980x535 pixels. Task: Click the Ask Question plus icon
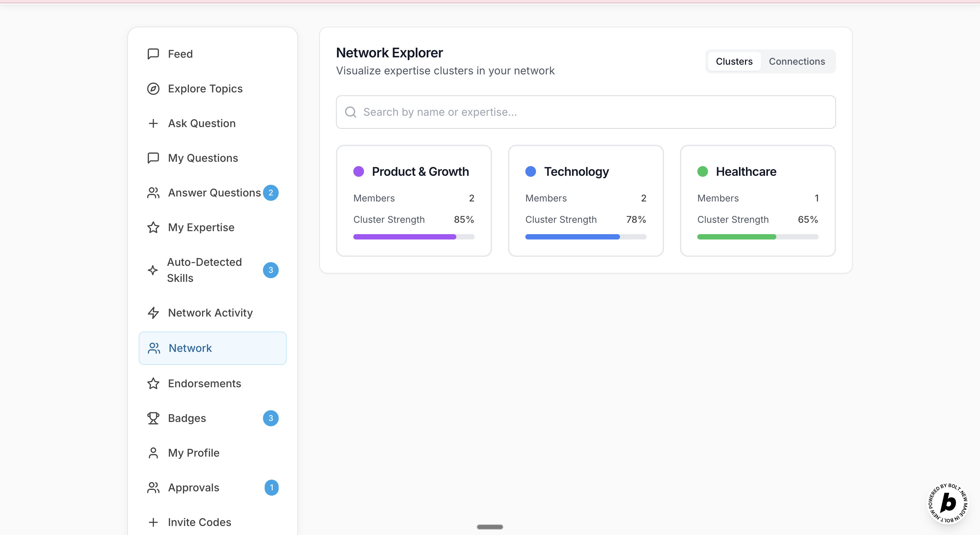[153, 123]
